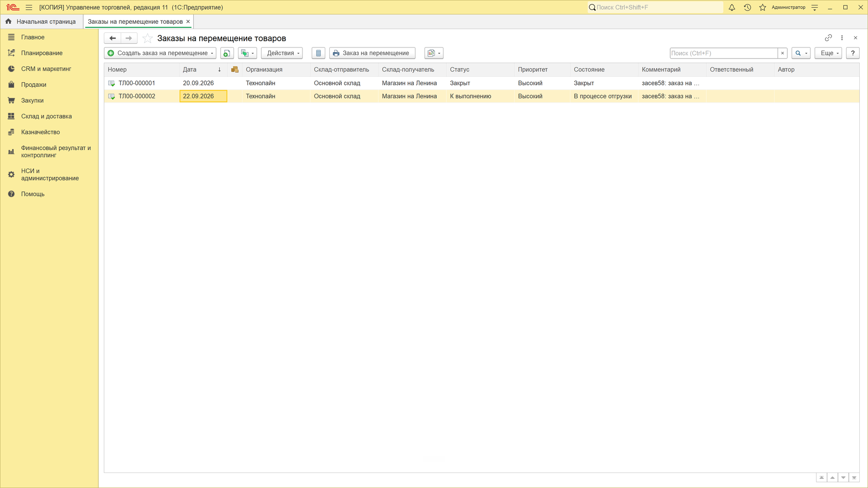868x488 pixels.
Task: Focus the Поиск (Ctrl+F) list search field
Action: [x=724, y=53]
